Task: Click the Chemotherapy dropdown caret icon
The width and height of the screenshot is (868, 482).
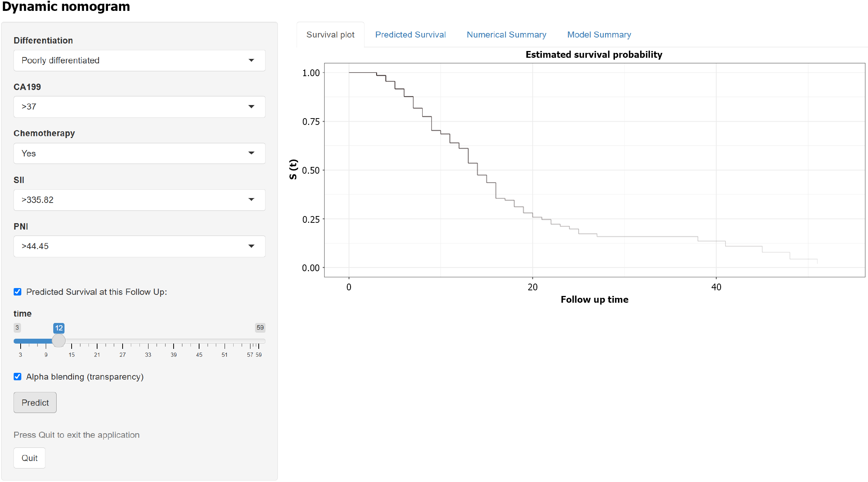Action: pos(251,153)
